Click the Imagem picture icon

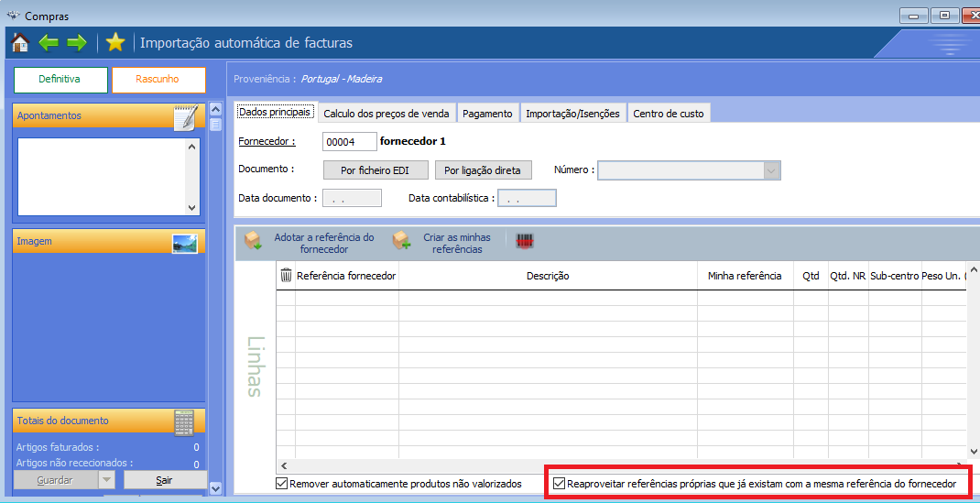click(x=185, y=242)
